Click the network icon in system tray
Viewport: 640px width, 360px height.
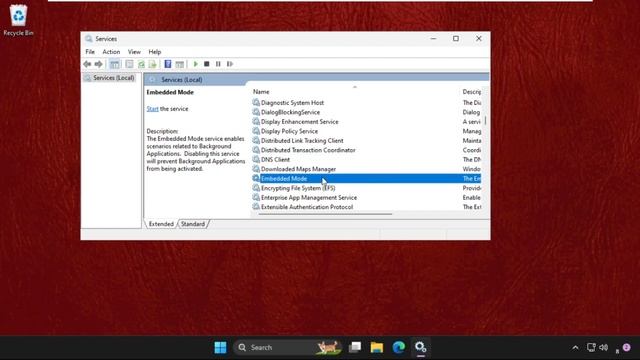[x=591, y=347]
